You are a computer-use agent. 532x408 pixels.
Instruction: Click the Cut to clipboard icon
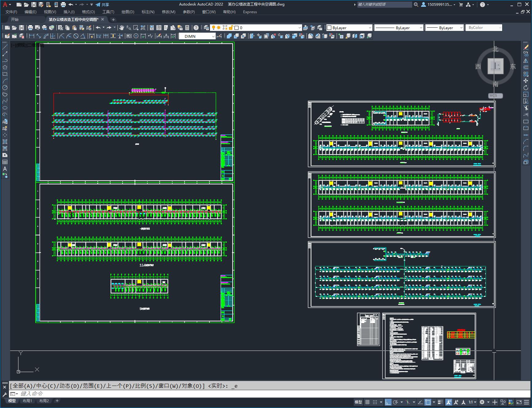(x=61, y=28)
